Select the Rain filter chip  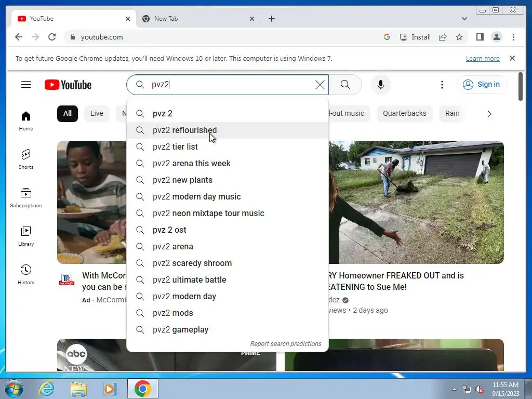(x=452, y=113)
